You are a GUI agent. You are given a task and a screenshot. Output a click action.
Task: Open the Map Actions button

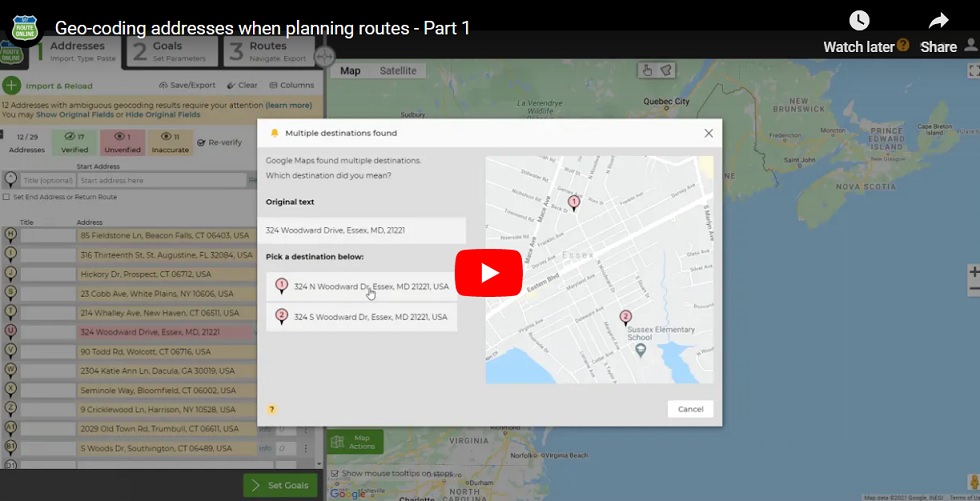[356, 442]
